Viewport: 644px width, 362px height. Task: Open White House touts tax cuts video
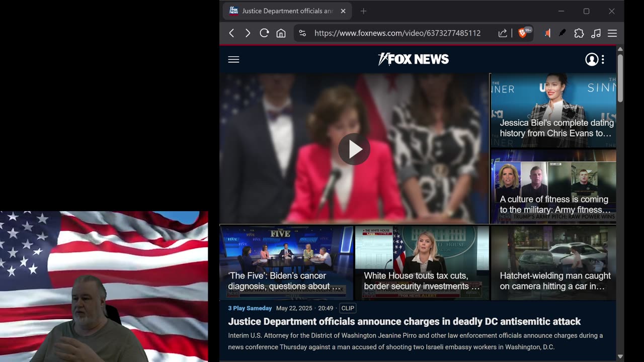pyautogui.click(x=422, y=262)
